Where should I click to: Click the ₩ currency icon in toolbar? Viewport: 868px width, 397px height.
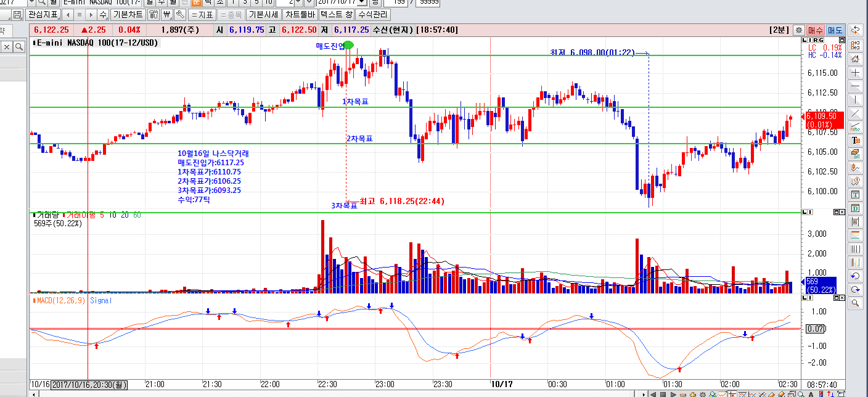167,14
